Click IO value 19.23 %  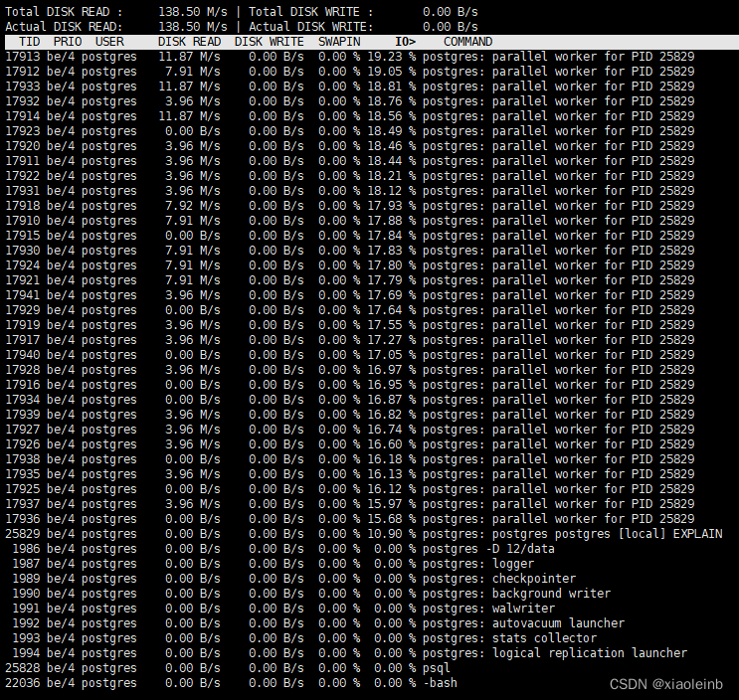[392, 57]
